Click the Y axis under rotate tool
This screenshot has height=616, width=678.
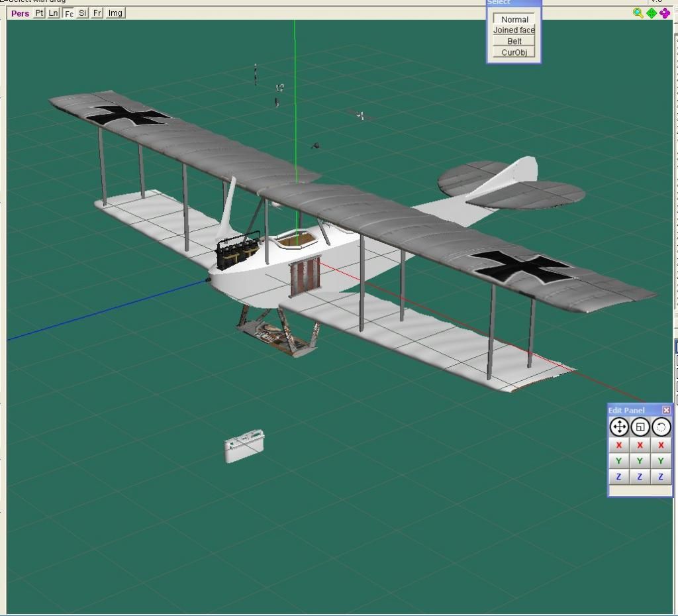click(661, 461)
